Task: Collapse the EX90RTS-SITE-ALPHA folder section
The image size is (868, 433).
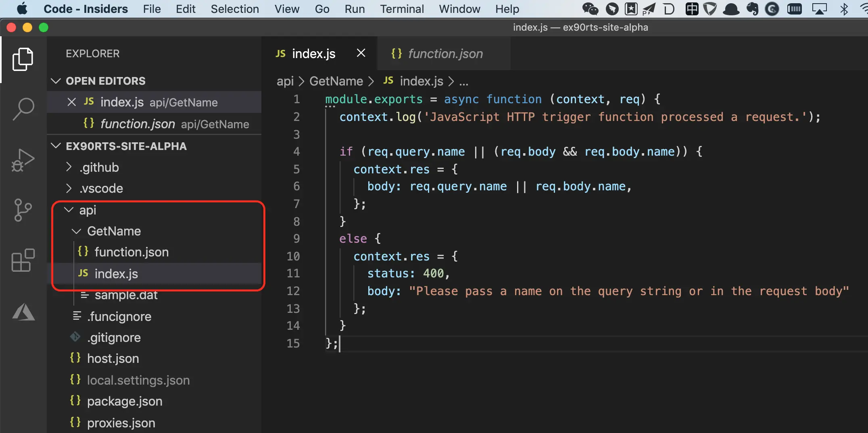Action: (x=56, y=146)
